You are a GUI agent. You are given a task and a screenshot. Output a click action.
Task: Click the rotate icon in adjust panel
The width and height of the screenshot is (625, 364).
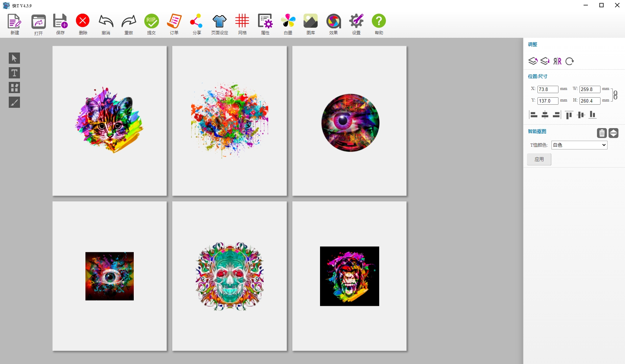pyautogui.click(x=570, y=61)
